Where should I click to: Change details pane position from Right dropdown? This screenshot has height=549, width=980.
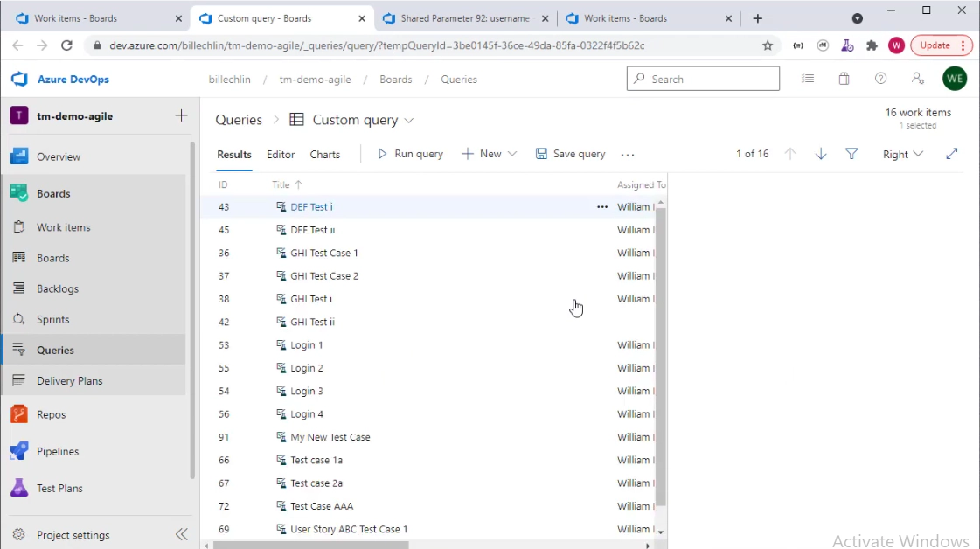tap(902, 154)
